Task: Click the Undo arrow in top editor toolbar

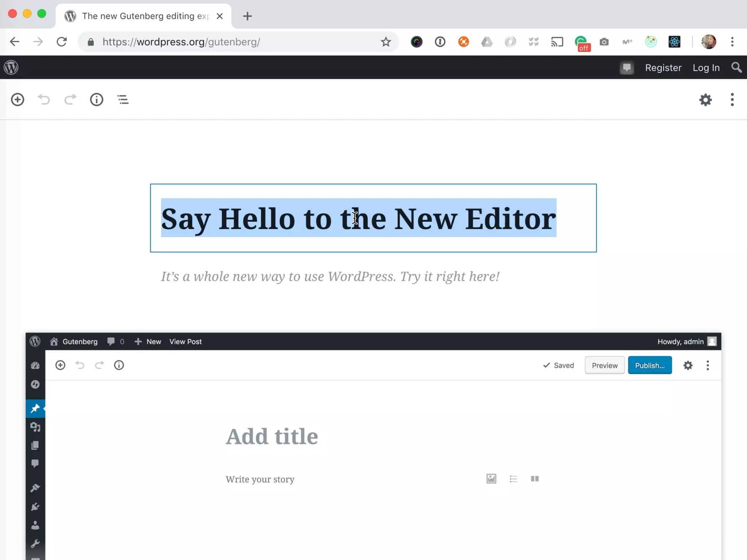Action: pos(44,100)
